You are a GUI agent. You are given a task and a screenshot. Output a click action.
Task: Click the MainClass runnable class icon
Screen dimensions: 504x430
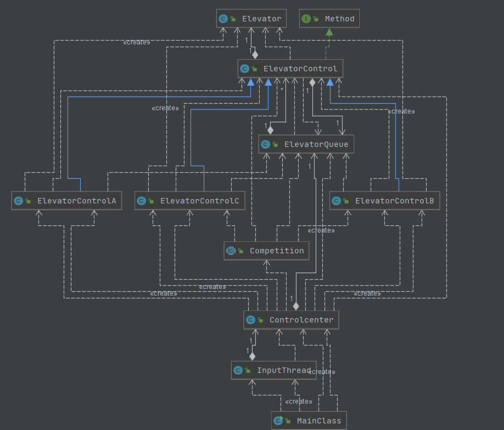pyautogui.click(x=278, y=420)
